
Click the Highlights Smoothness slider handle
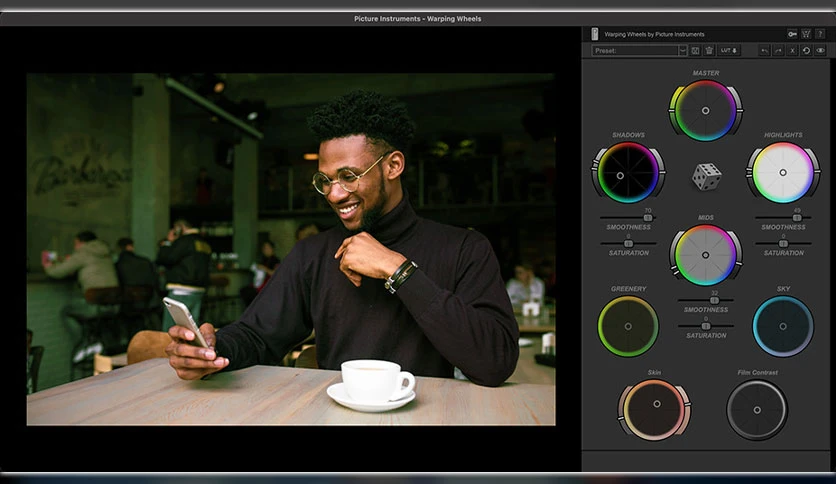click(x=797, y=217)
